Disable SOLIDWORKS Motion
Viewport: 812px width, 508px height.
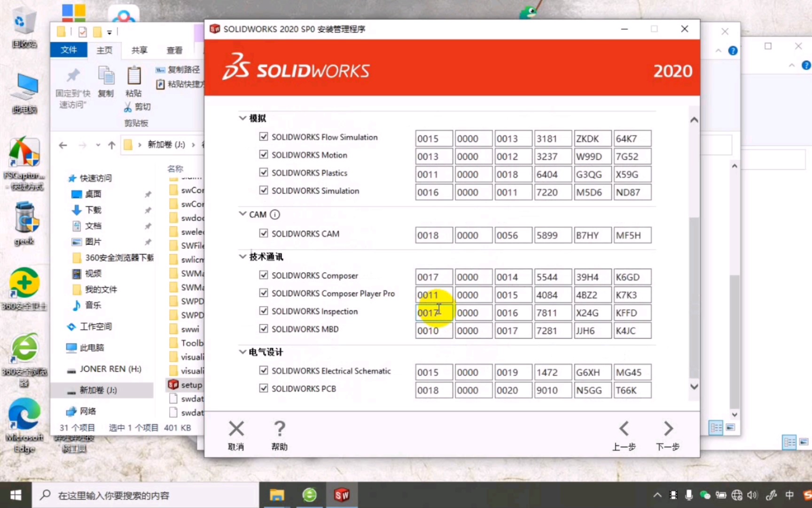click(x=264, y=155)
